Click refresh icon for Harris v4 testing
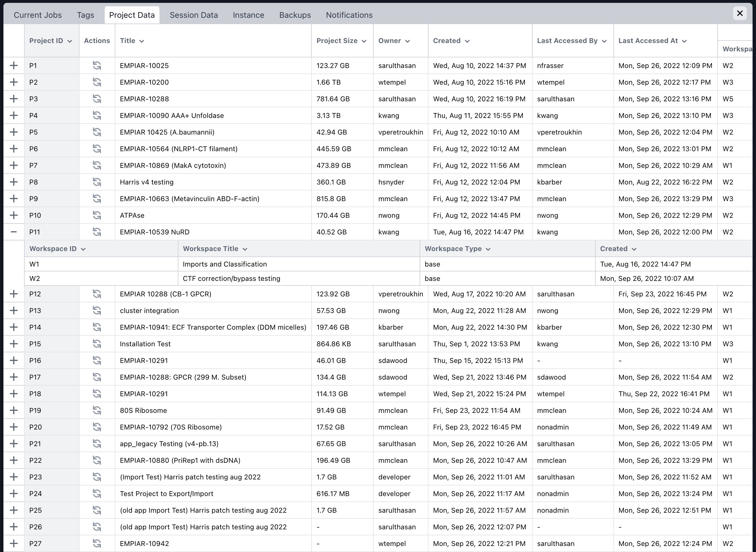 click(x=97, y=182)
